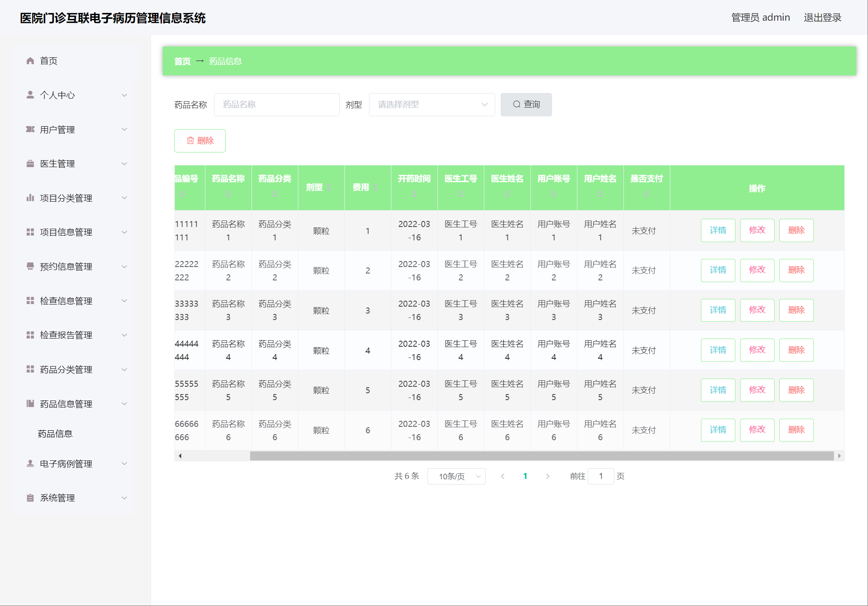Click 退出登录 to log out
This screenshot has height=606, width=868.
tap(822, 18)
